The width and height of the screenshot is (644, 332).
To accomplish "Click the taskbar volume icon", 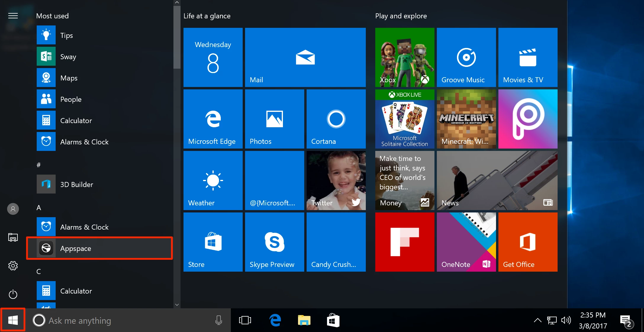I will (566, 320).
